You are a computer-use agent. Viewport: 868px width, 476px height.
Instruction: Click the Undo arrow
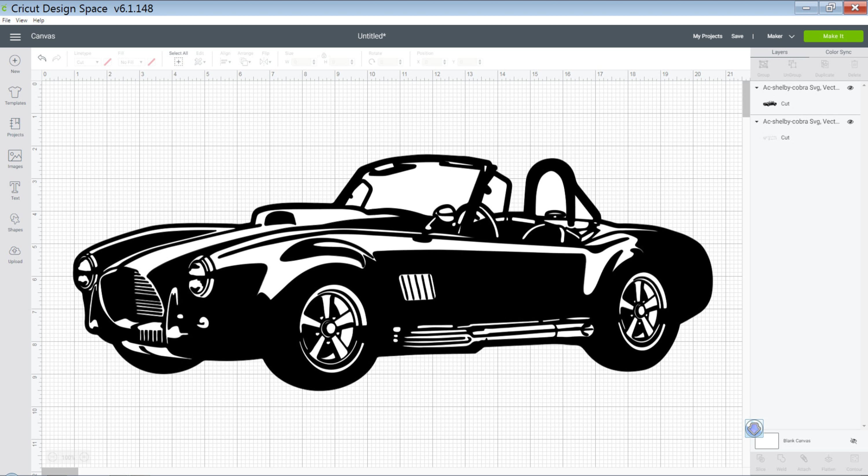coord(42,58)
